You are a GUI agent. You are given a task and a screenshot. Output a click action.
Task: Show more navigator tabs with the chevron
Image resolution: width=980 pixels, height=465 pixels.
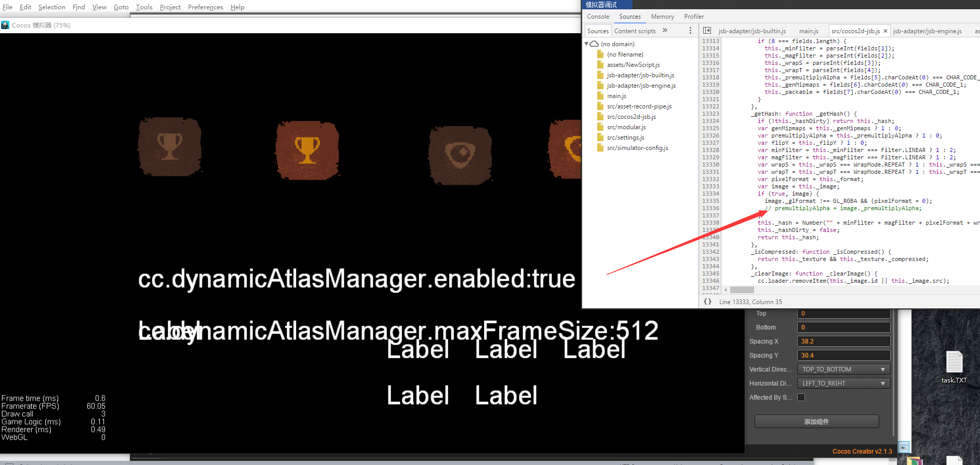pos(665,31)
